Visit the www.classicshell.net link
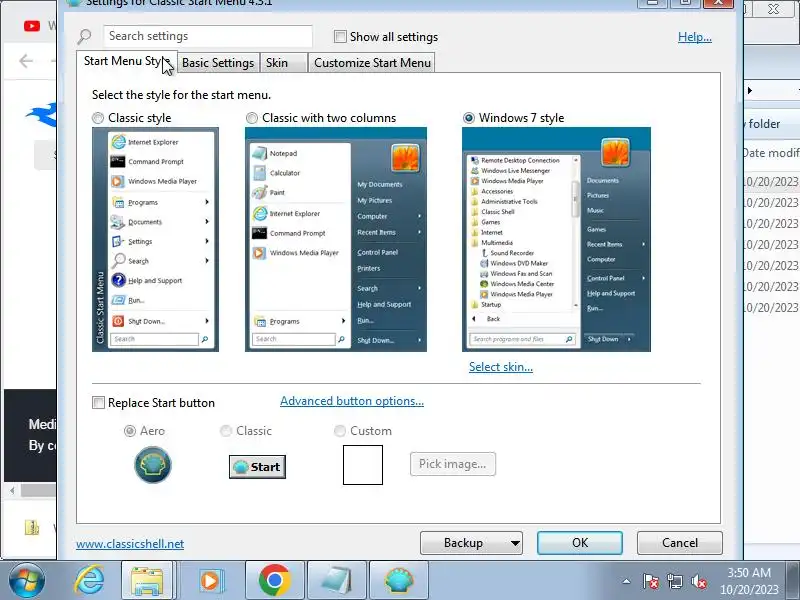800x600 pixels. click(x=130, y=544)
